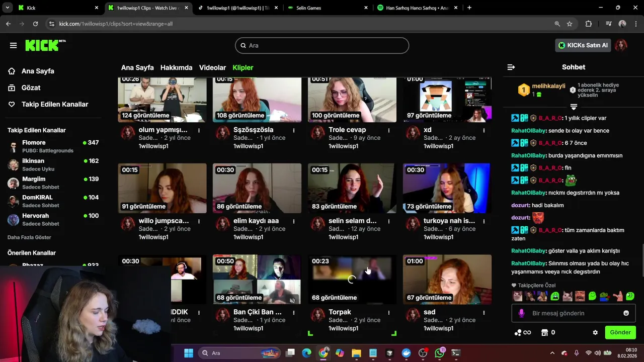Play the Trole cevap clip thumbnail
The height and width of the screenshot is (362, 644).
click(x=352, y=100)
